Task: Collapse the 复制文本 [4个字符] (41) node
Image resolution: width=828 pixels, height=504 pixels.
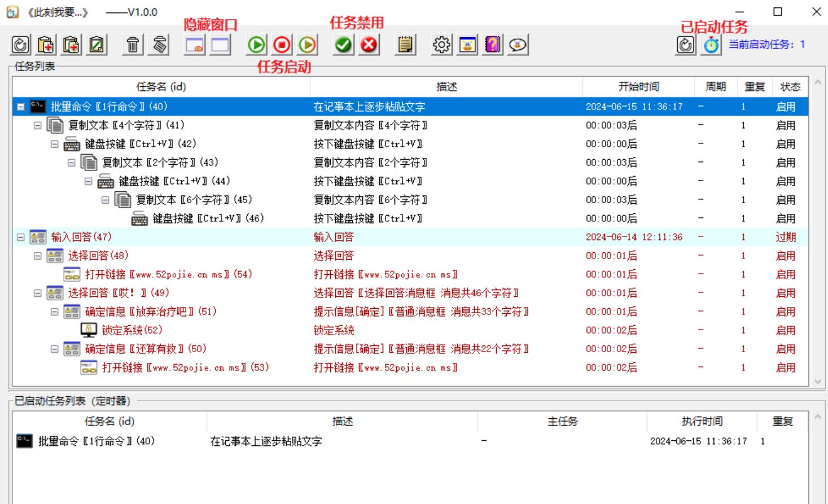Action: tap(38, 125)
